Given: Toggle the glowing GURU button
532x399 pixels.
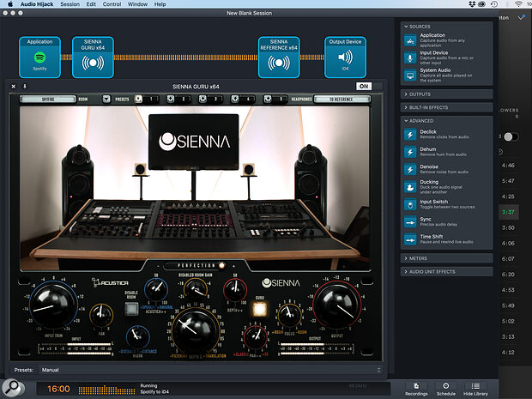Looking at the screenshot, I should 259,309.
